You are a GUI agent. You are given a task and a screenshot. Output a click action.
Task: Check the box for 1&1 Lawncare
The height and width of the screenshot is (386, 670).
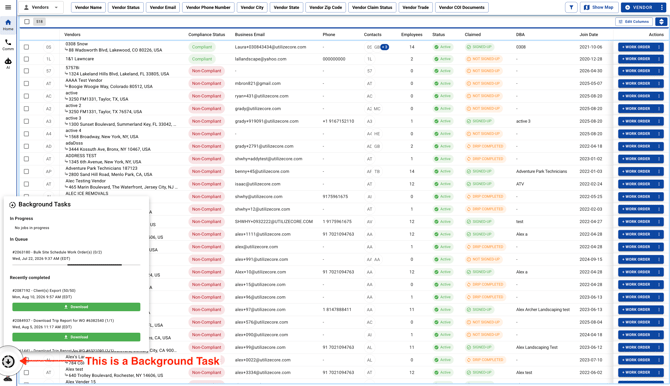click(x=26, y=59)
